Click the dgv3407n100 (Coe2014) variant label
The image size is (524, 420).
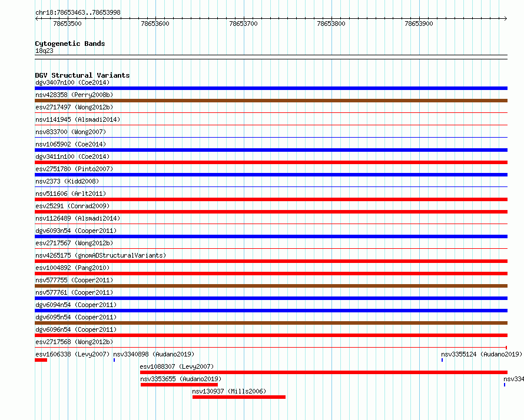(x=72, y=82)
